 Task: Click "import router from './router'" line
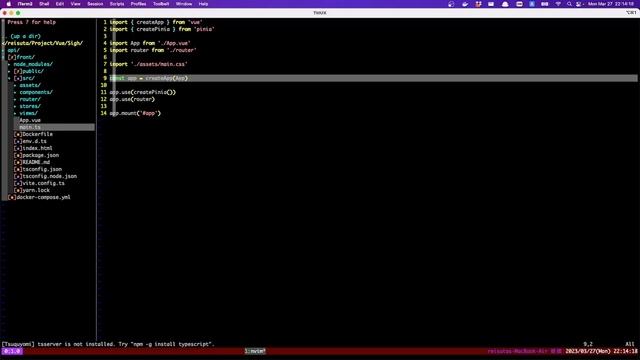point(153,50)
